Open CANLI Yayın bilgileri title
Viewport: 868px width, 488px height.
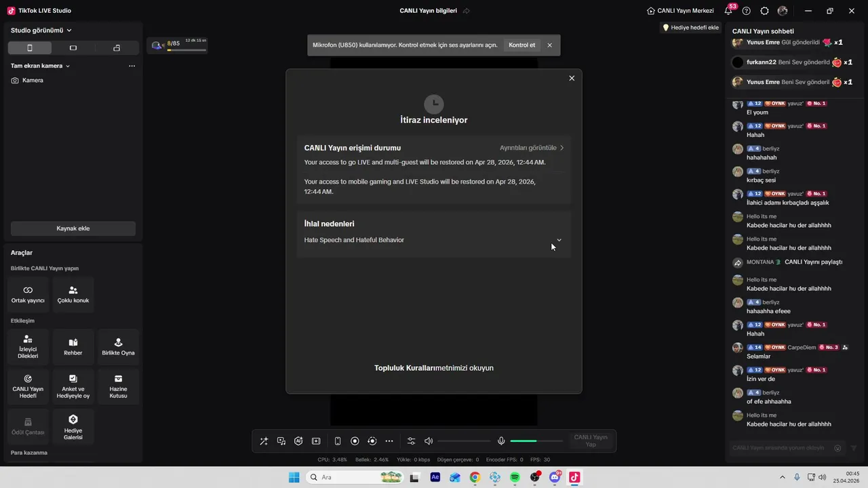428,11
